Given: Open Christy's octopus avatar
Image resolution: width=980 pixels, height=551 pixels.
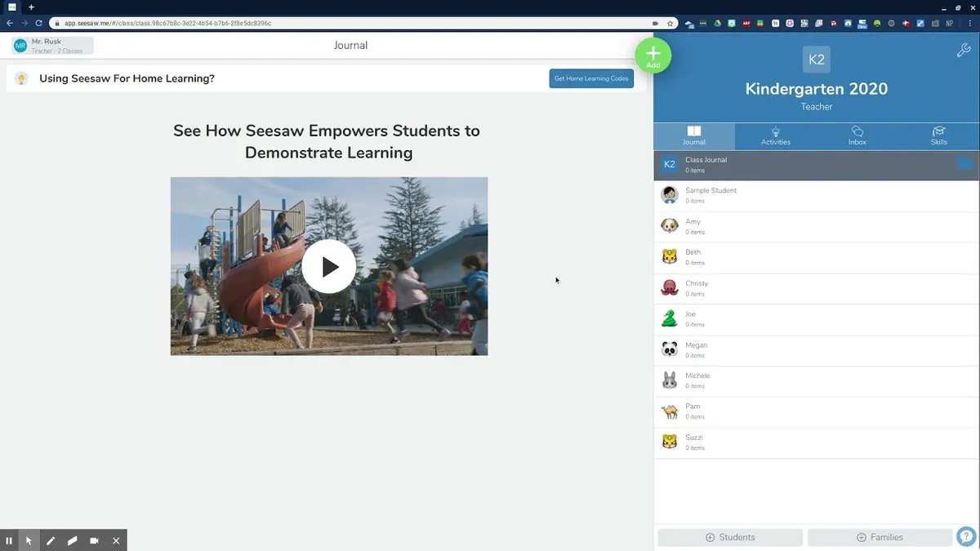Looking at the screenshot, I should (x=670, y=287).
